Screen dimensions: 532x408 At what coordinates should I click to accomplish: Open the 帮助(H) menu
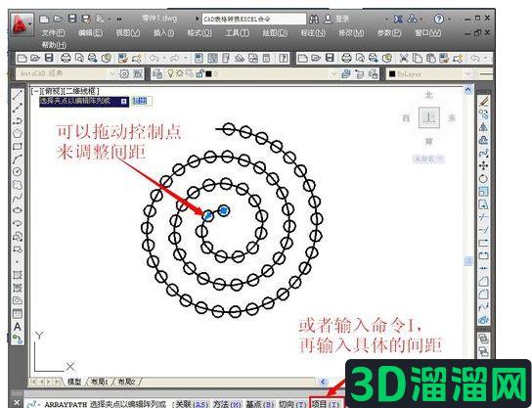[54, 44]
